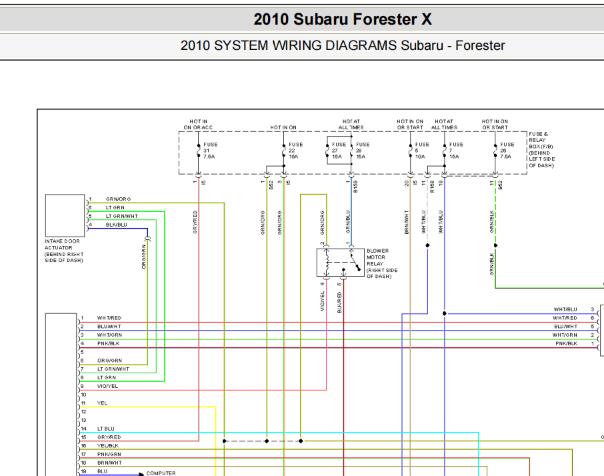Click the vertical GRN/BLU wire label

(x=348, y=222)
